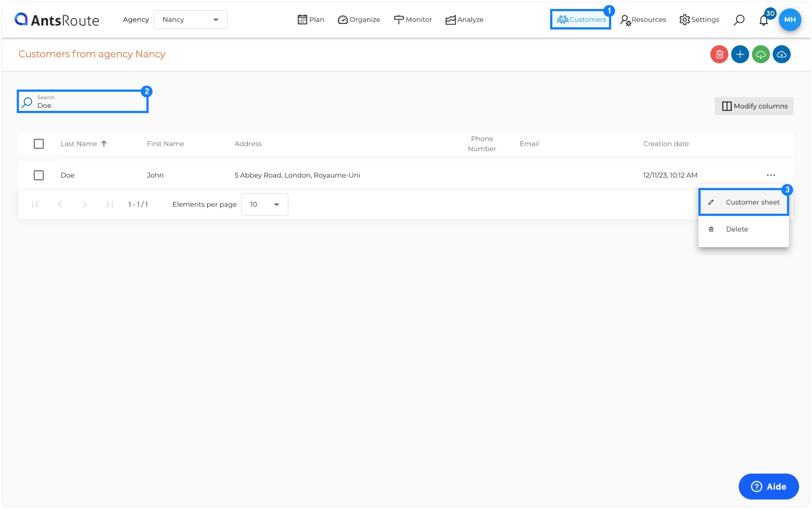Choose Delete in the context menu
This screenshot has width=812, height=509.
pos(737,229)
